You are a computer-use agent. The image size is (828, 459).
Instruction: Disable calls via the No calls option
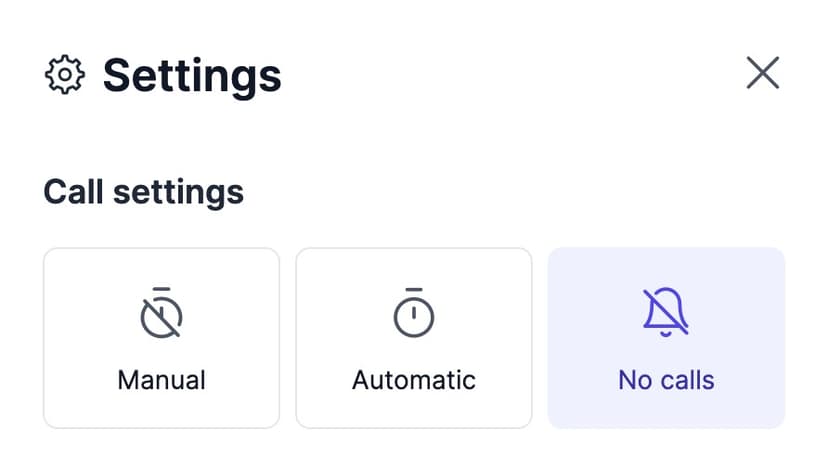[x=666, y=338]
